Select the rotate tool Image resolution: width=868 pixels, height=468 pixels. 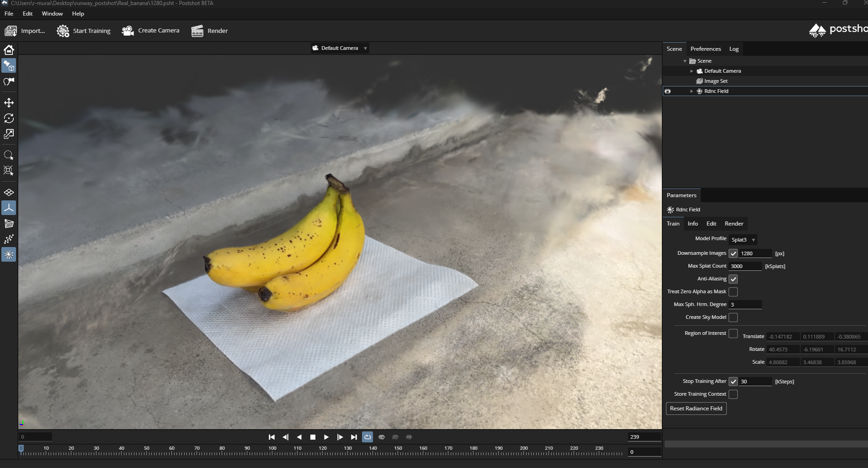tap(9, 118)
